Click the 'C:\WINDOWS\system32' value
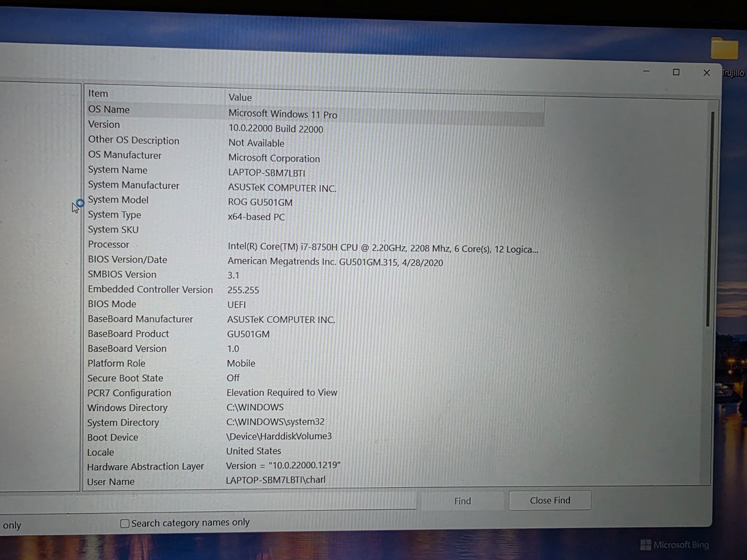The image size is (747, 560). (275, 422)
